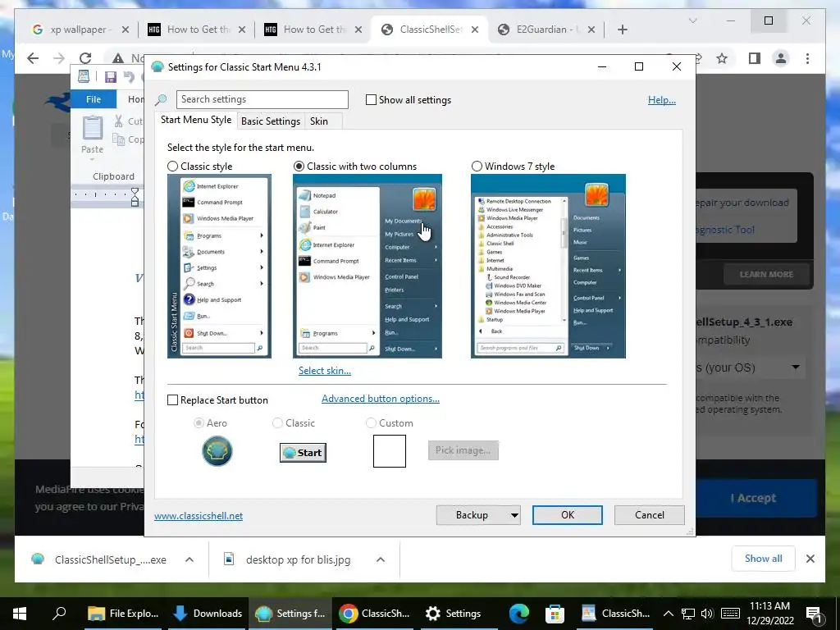Screen dimensions: 840x630
Task: Open the Settings gear taskbar item
Action: (453, 614)
